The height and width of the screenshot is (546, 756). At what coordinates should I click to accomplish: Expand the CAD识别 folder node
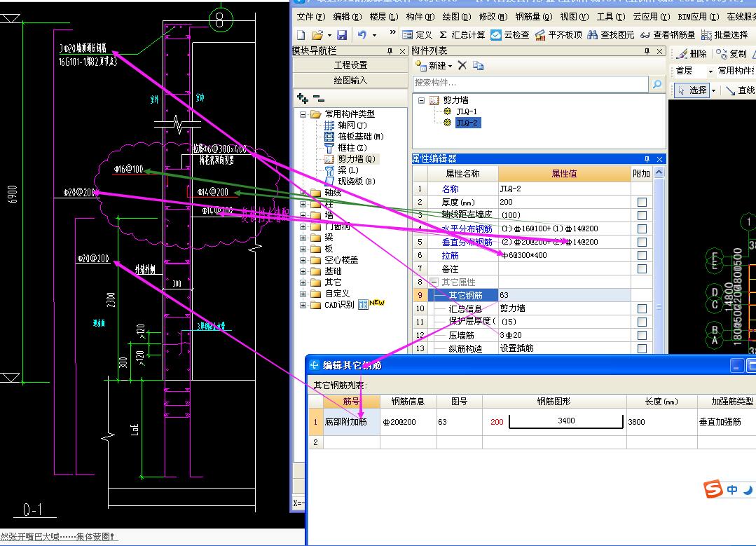tap(303, 305)
